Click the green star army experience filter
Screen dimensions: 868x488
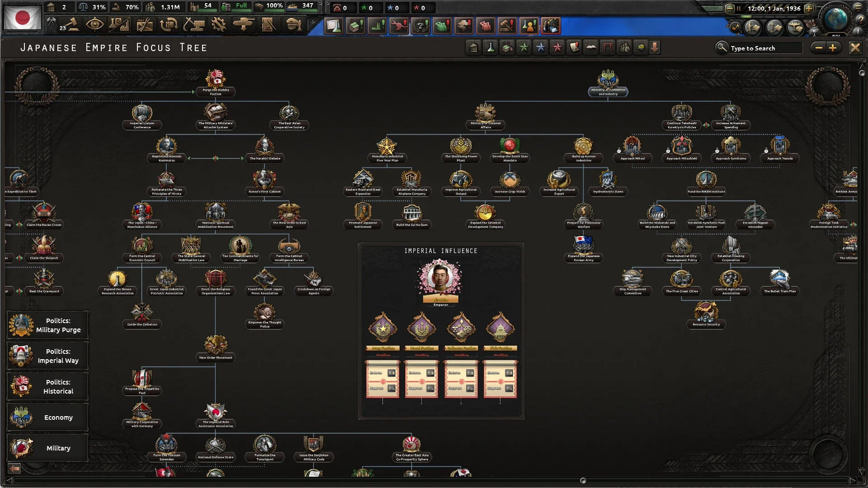(524, 47)
